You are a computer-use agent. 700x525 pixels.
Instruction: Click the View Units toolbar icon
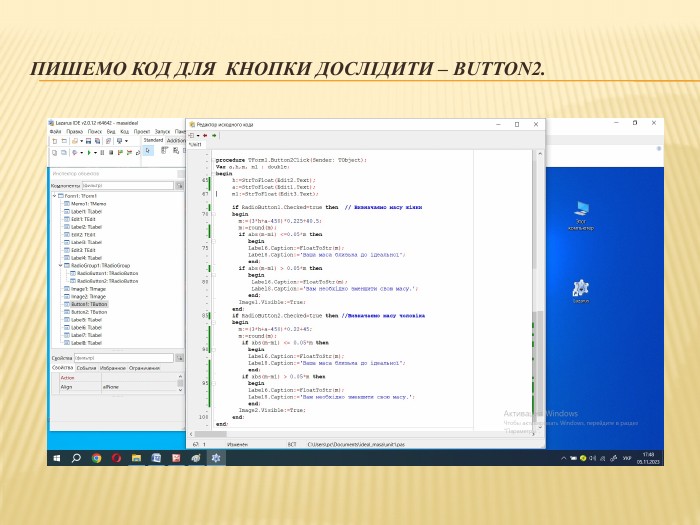click(x=54, y=153)
